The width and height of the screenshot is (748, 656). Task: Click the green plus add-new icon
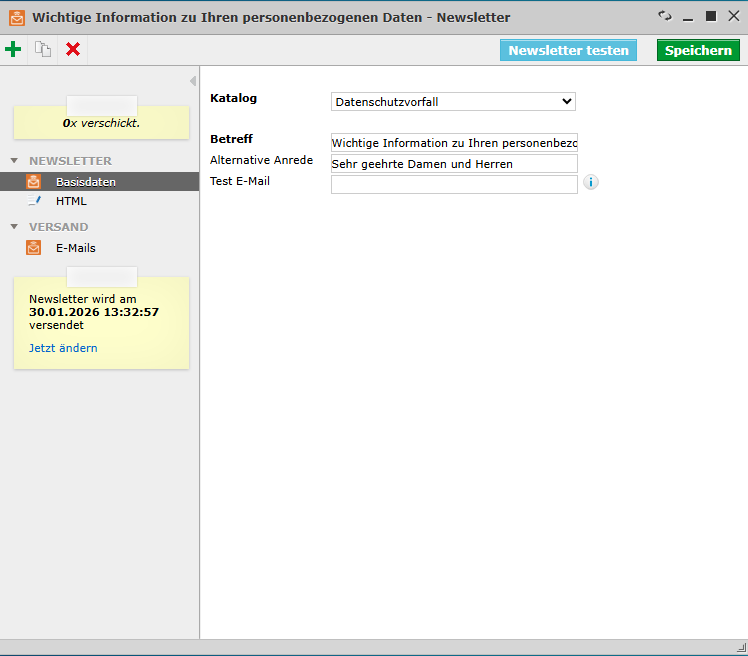13,49
